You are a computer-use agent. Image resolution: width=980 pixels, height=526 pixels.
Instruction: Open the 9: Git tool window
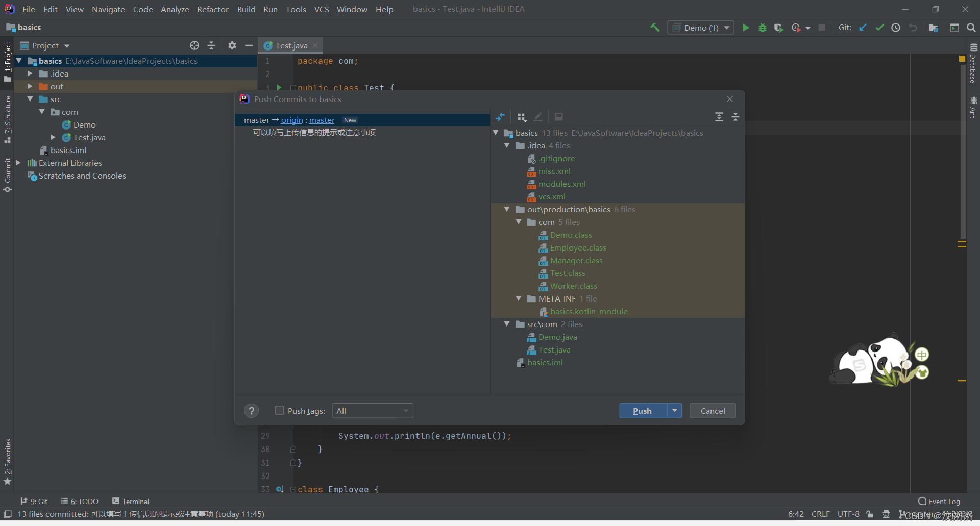click(x=34, y=502)
